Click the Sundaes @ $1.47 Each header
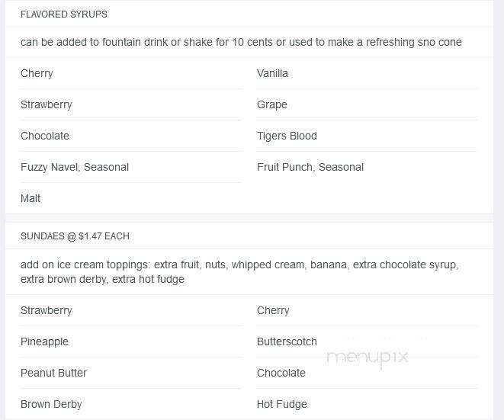The height and width of the screenshot is (420, 504). [75, 236]
